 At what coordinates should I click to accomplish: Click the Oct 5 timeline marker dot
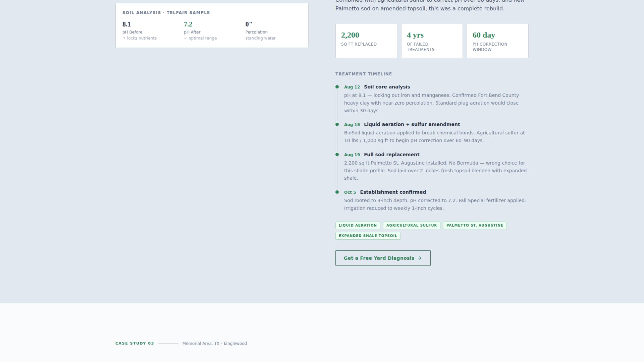tap(337, 192)
